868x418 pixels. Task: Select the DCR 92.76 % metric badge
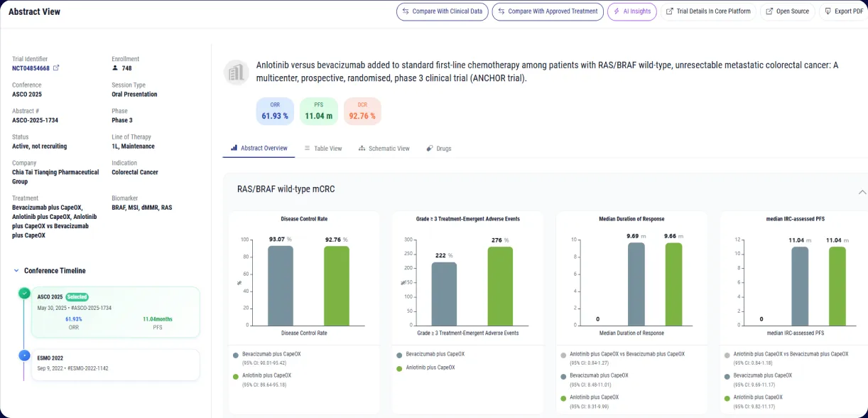click(362, 111)
